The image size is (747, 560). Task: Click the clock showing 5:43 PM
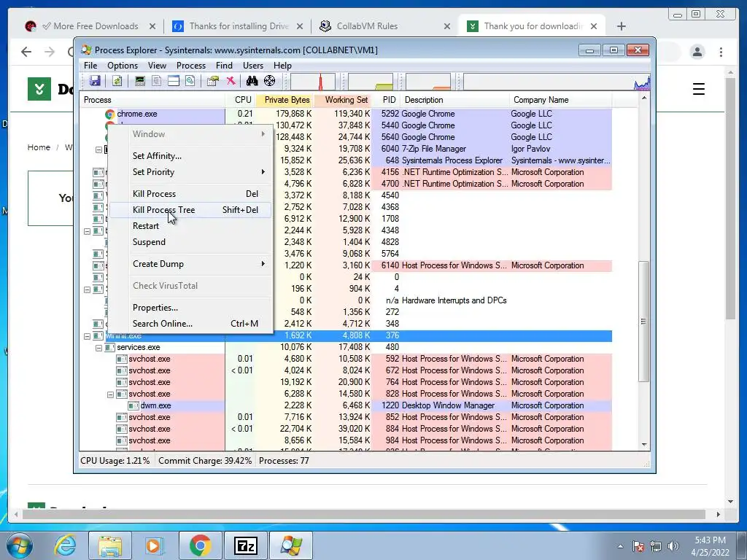[x=710, y=540]
